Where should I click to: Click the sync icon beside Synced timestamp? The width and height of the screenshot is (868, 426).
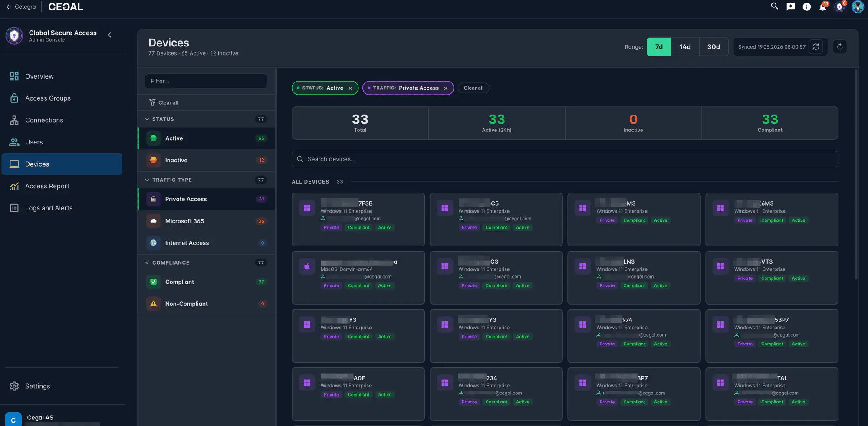tap(815, 47)
